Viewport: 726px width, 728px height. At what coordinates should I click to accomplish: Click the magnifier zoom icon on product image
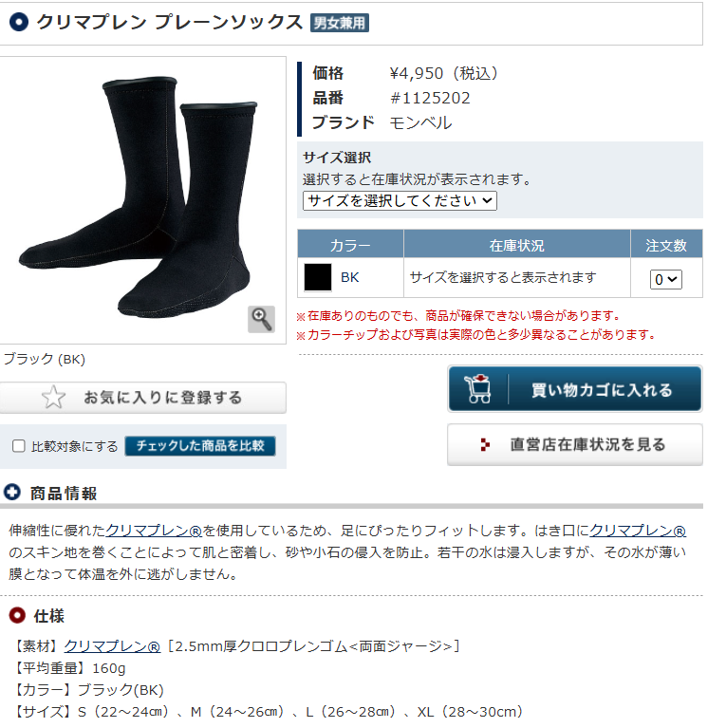tap(261, 319)
